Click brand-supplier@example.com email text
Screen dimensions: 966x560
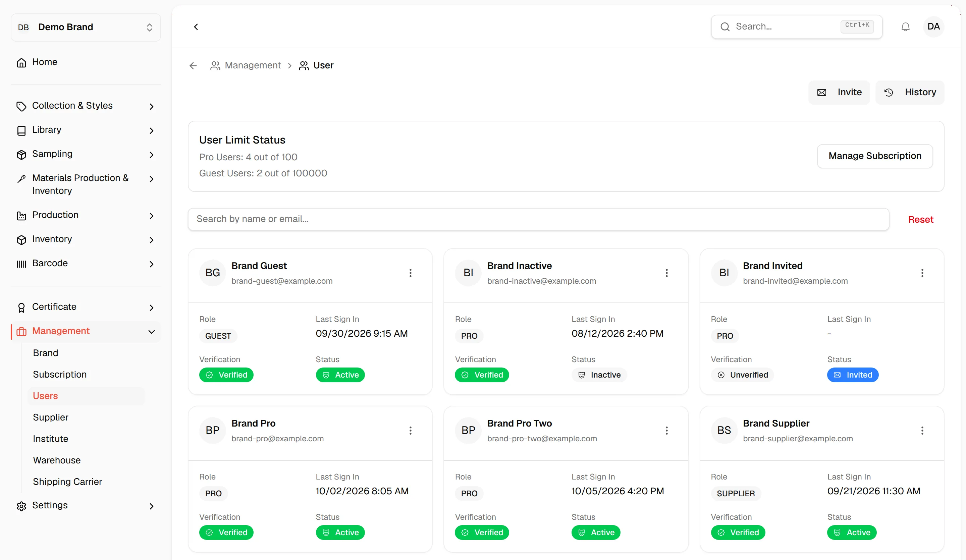pos(798,439)
